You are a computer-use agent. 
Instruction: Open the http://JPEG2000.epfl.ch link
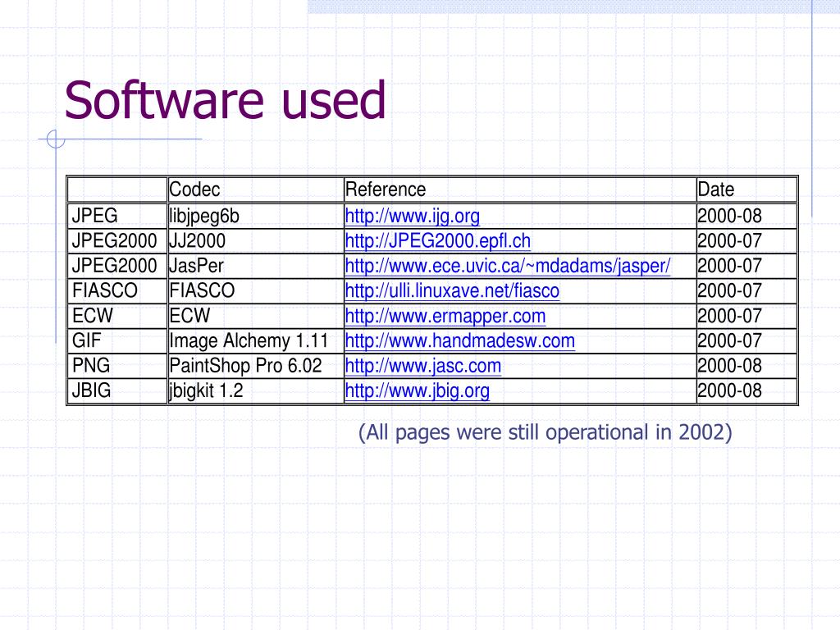pos(438,241)
